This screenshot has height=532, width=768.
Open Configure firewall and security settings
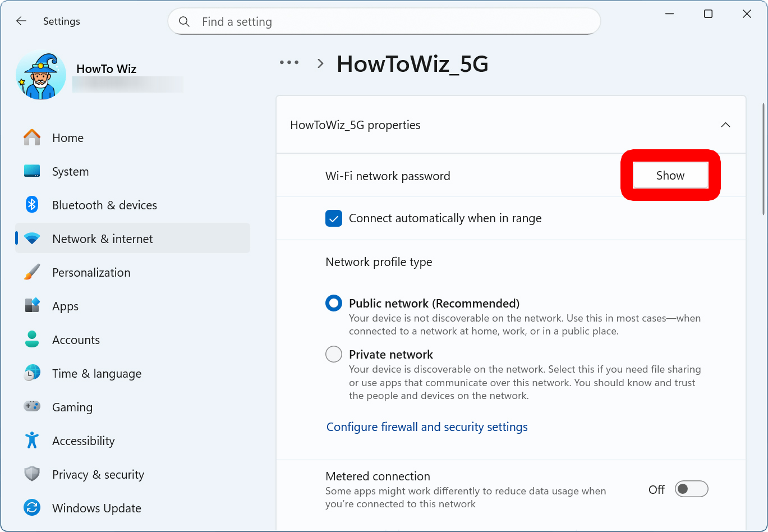(427, 427)
